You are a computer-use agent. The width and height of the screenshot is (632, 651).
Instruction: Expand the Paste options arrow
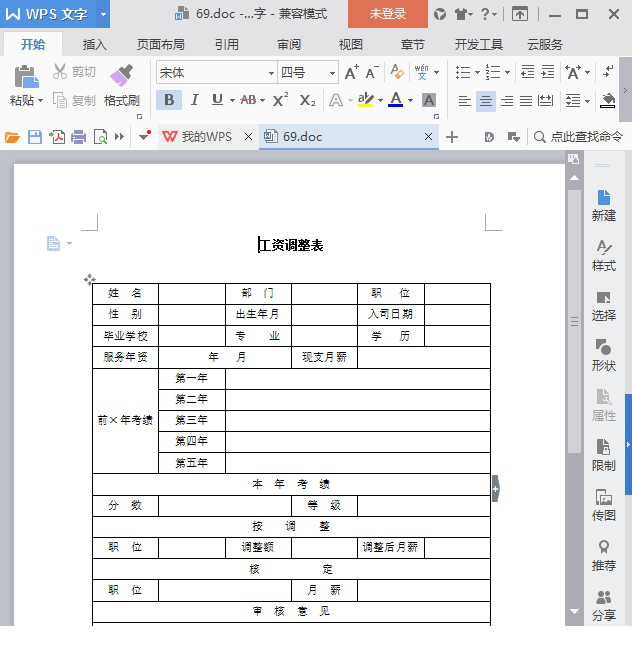[x=40, y=100]
